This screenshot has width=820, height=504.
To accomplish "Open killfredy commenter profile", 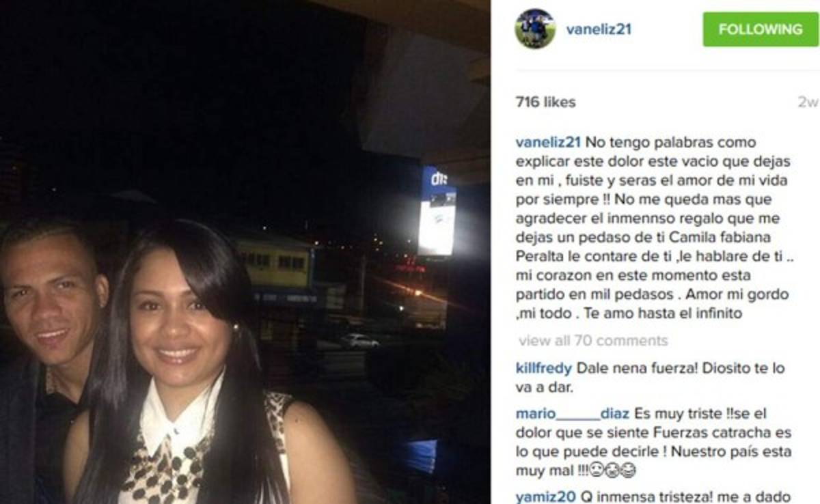I will (544, 368).
